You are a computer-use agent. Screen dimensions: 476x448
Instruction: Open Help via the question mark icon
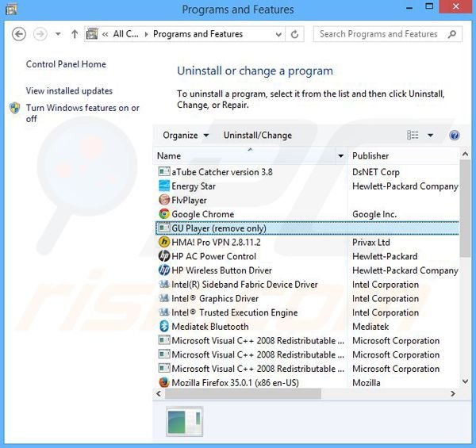tap(454, 136)
